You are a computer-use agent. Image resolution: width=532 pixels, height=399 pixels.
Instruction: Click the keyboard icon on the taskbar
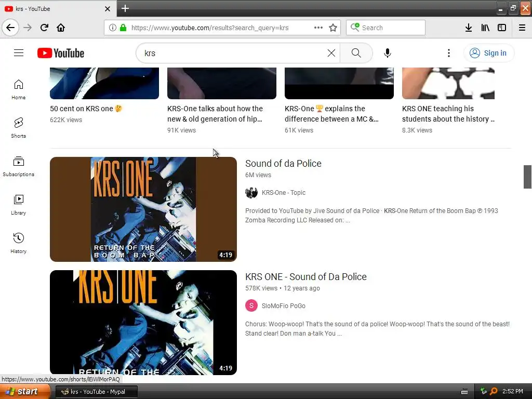pos(464,392)
